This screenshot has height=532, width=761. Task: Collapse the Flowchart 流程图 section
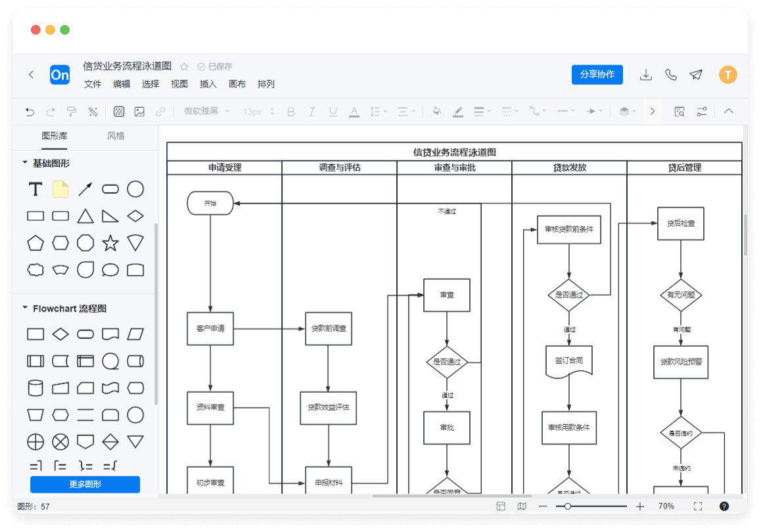pyautogui.click(x=25, y=308)
